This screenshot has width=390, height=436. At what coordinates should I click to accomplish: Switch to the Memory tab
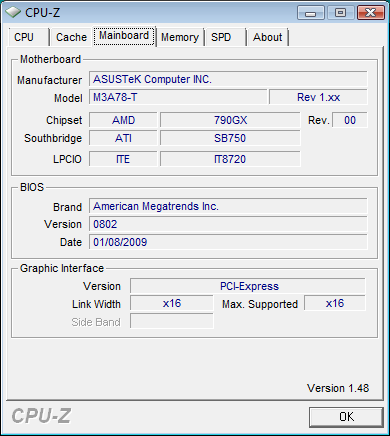click(x=180, y=37)
